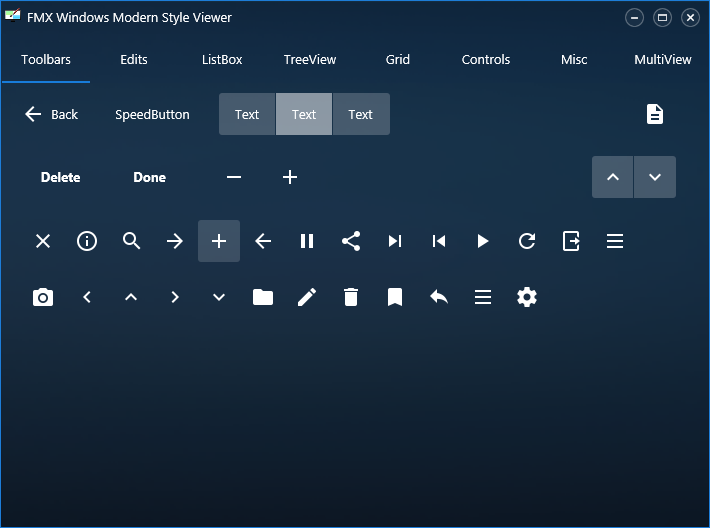Click the magnifier search icon
The image size is (710, 528).
131,241
